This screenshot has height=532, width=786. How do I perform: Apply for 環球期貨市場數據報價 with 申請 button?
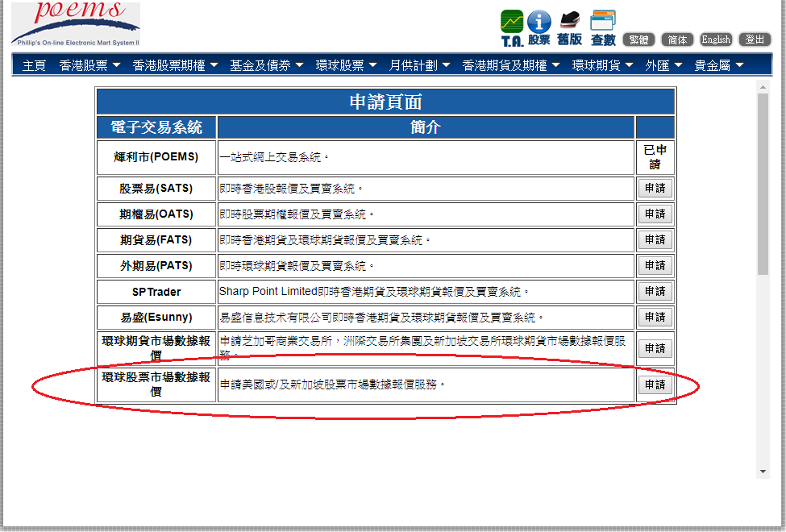[x=655, y=348]
